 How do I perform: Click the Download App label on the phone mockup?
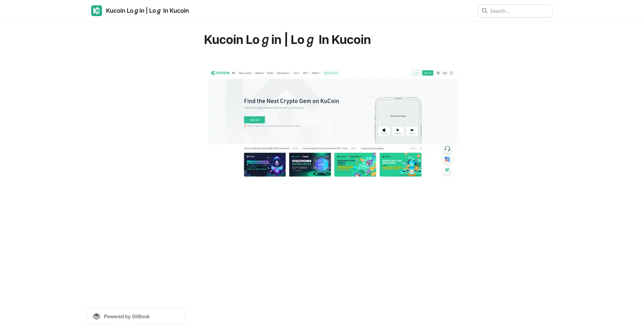(398, 116)
